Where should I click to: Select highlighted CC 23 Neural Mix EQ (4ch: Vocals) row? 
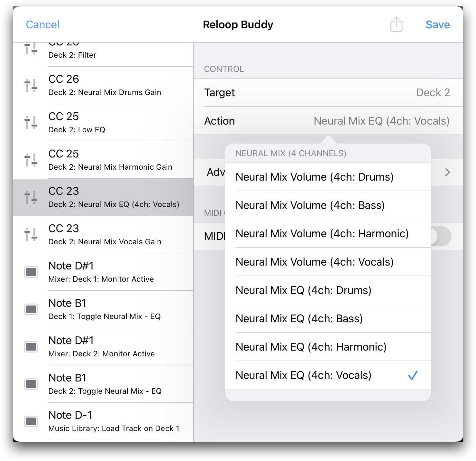point(103,197)
